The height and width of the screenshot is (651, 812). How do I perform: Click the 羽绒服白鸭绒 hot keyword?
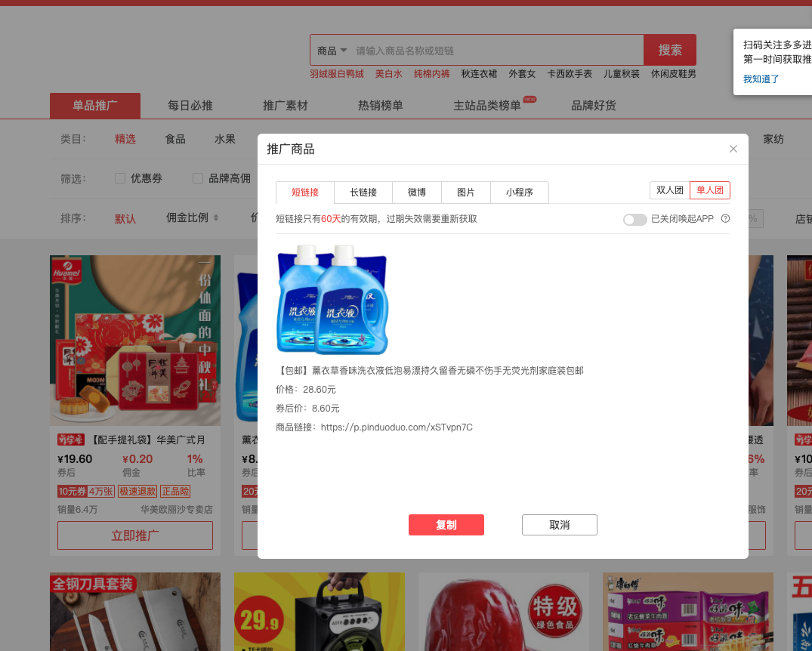pyautogui.click(x=337, y=74)
